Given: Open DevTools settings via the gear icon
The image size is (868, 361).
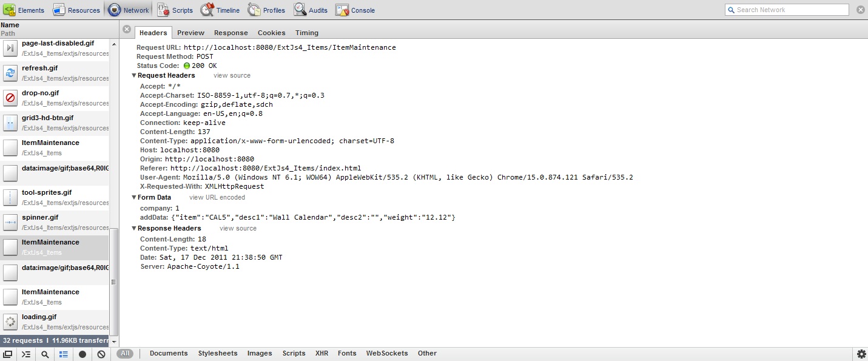Looking at the screenshot, I should point(861,353).
